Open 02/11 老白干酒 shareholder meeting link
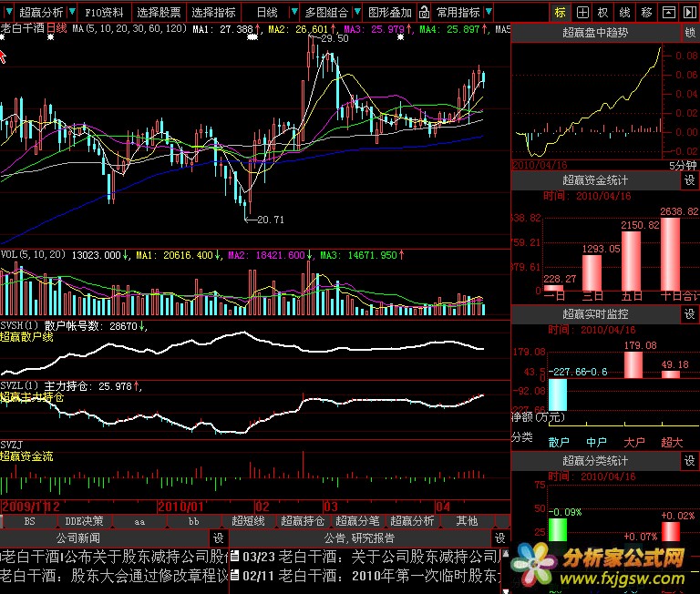The width and height of the screenshot is (700, 594). coord(372,575)
